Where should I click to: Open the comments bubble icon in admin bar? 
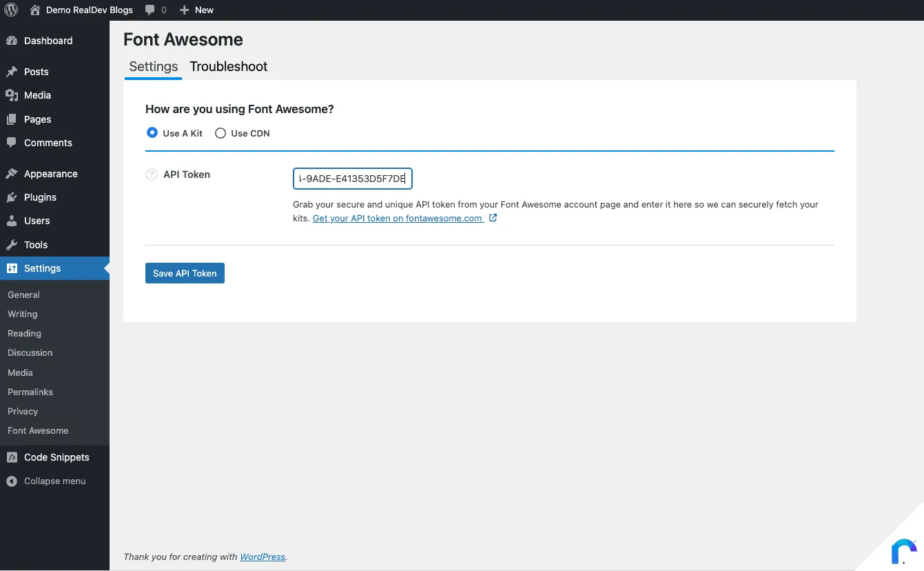coord(150,10)
